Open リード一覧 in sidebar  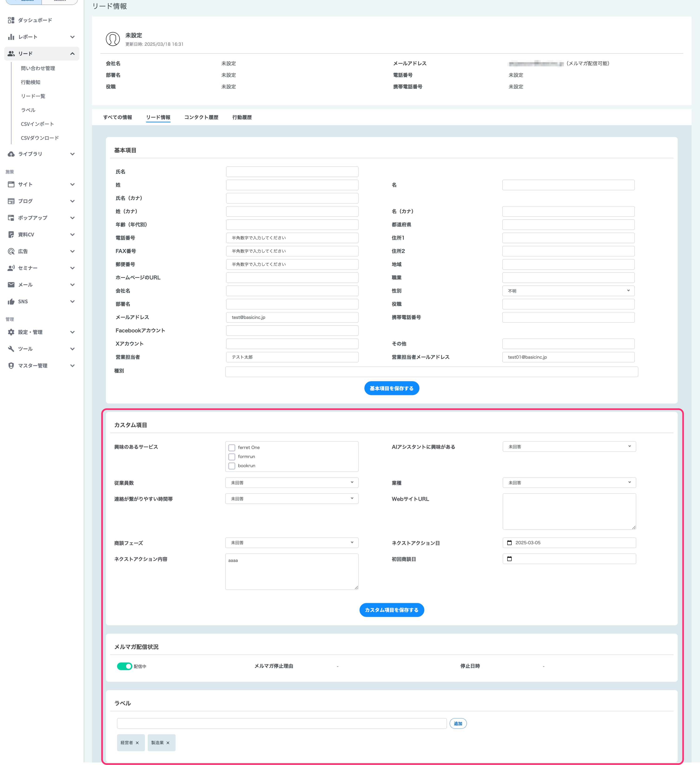pos(33,96)
